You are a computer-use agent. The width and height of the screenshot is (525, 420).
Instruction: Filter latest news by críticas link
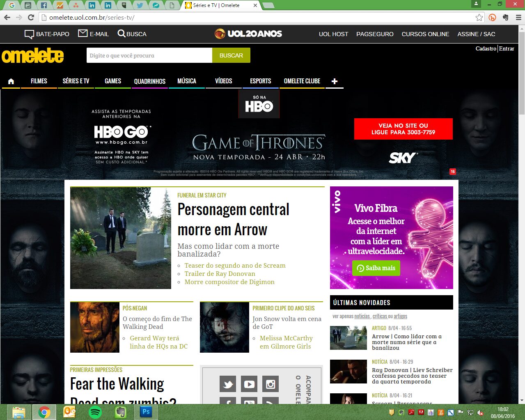pos(379,316)
